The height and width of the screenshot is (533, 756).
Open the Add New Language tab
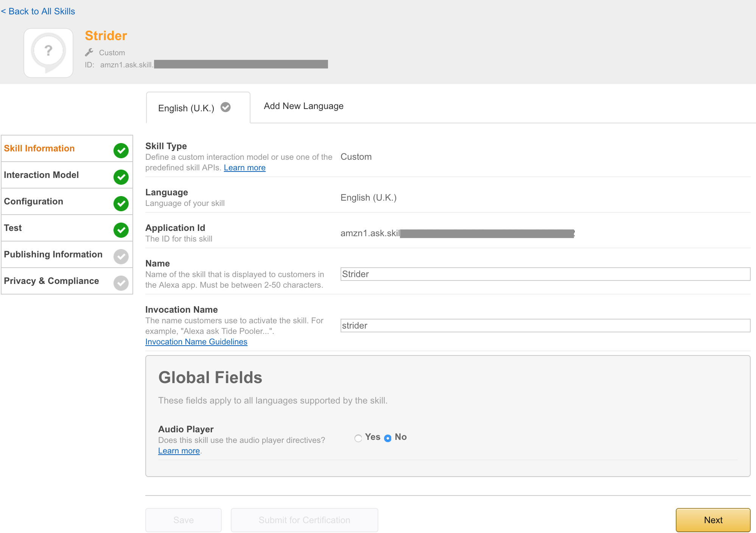[x=303, y=106]
